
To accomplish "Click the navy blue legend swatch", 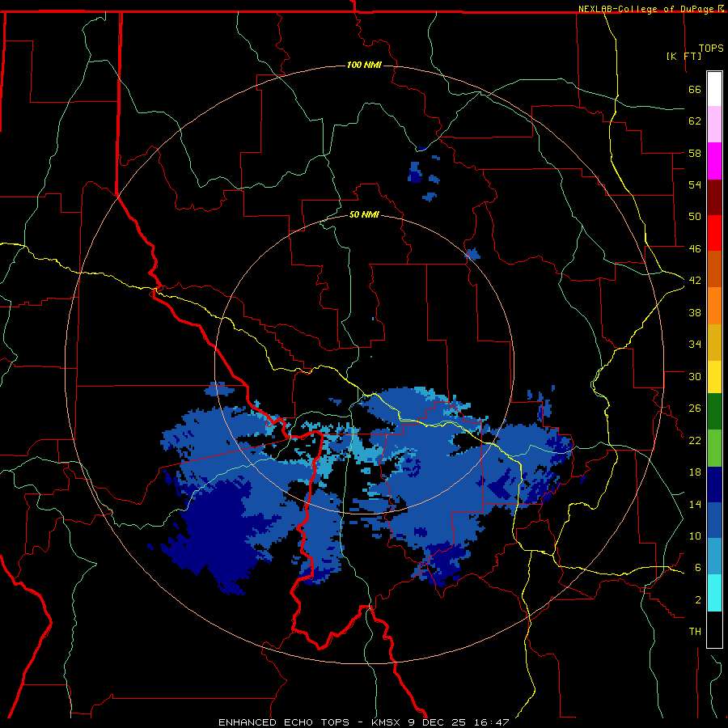I will pos(714,485).
